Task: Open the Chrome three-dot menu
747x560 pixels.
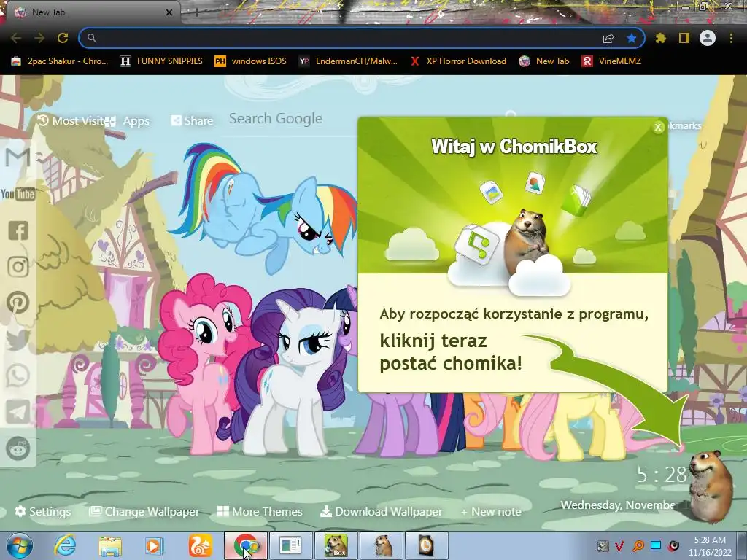Action: (731, 38)
